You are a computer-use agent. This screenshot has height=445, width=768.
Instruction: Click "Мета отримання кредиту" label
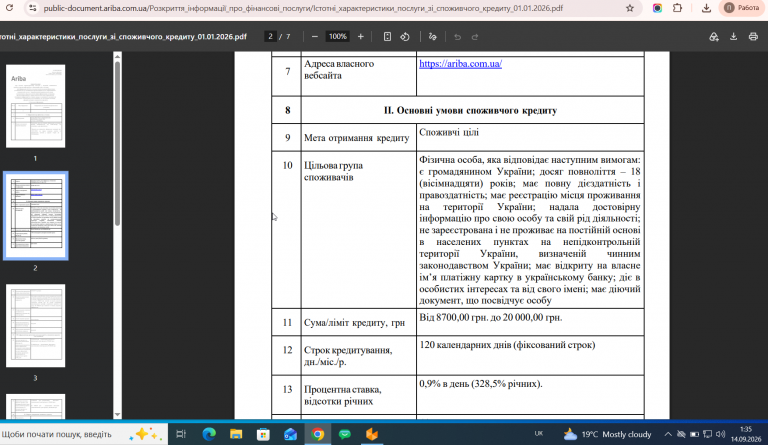[357, 138]
